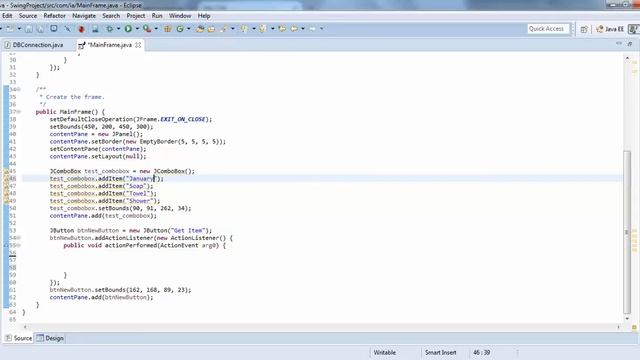Click the Quick Access search field
Viewport: 640px width, 360px height.
coord(548,29)
